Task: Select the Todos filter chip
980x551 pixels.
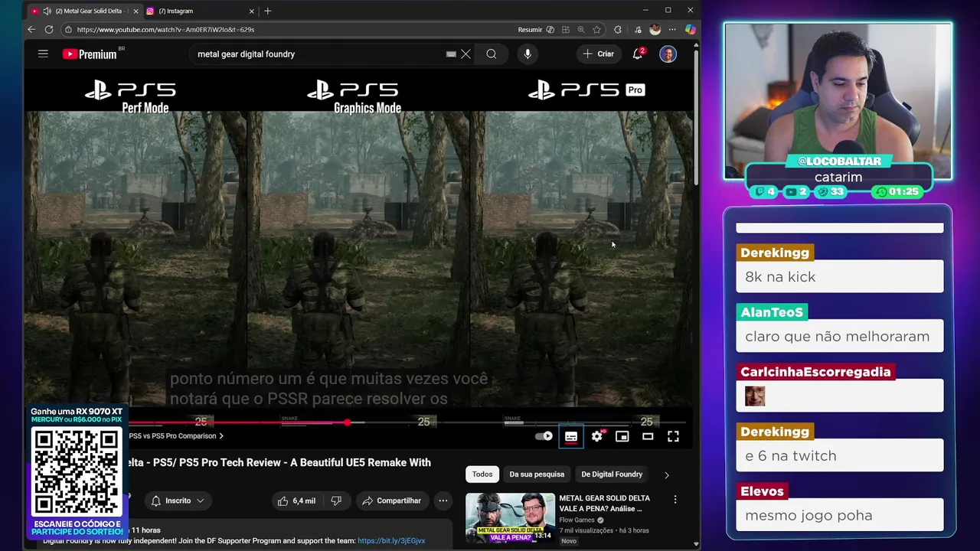Action: 482,474
